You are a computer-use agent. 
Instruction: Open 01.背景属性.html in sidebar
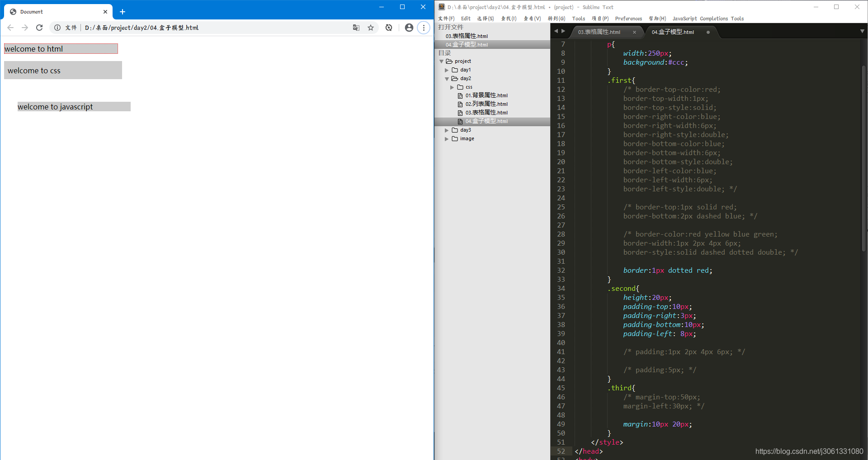click(486, 95)
